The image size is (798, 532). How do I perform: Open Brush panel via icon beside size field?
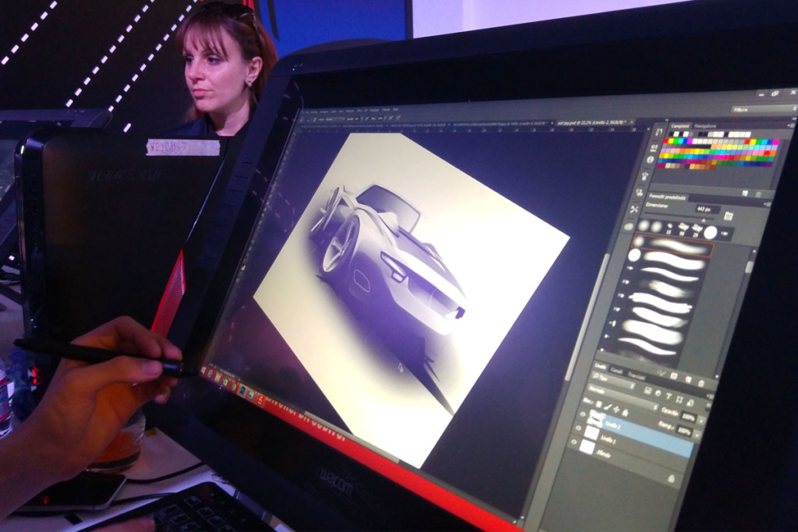coord(728,216)
